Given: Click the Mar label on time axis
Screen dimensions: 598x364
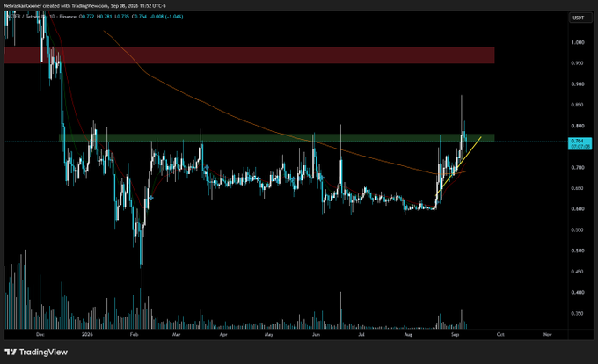Looking at the screenshot, I should pos(176,335).
